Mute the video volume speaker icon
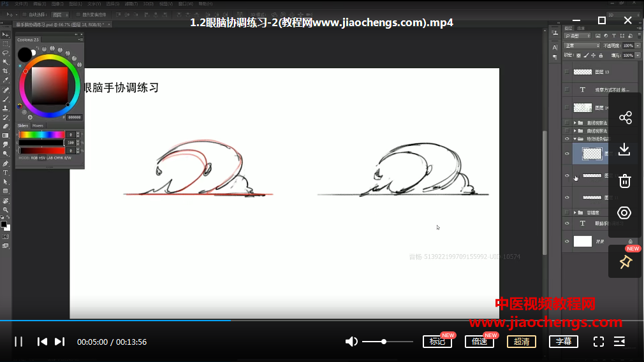Viewport: 644px width, 362px height. pyautogui.click(x=351, y=342)
